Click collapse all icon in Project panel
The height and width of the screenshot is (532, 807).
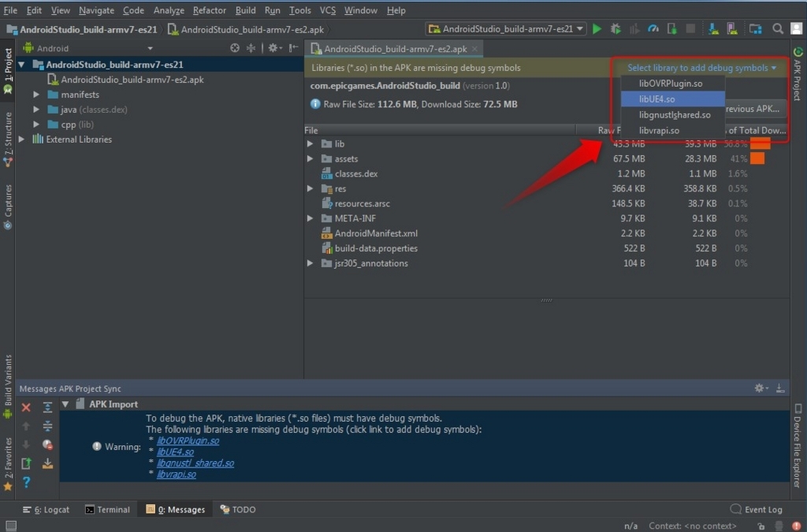[x=251, y=48]
